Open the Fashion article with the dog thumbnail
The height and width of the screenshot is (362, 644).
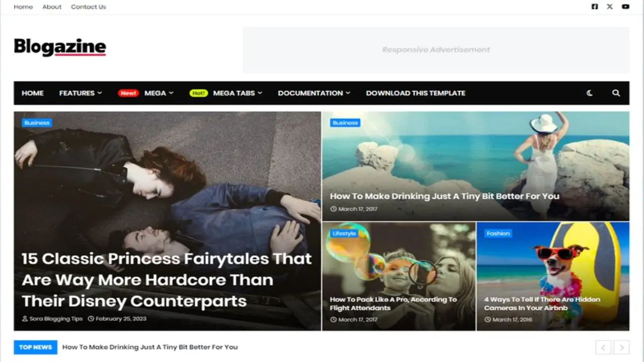pos(542,304)
